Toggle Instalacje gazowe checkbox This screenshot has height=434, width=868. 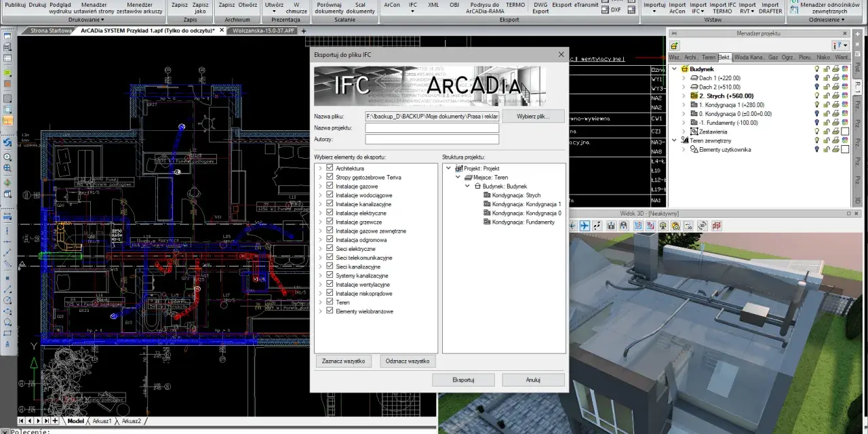330,186
